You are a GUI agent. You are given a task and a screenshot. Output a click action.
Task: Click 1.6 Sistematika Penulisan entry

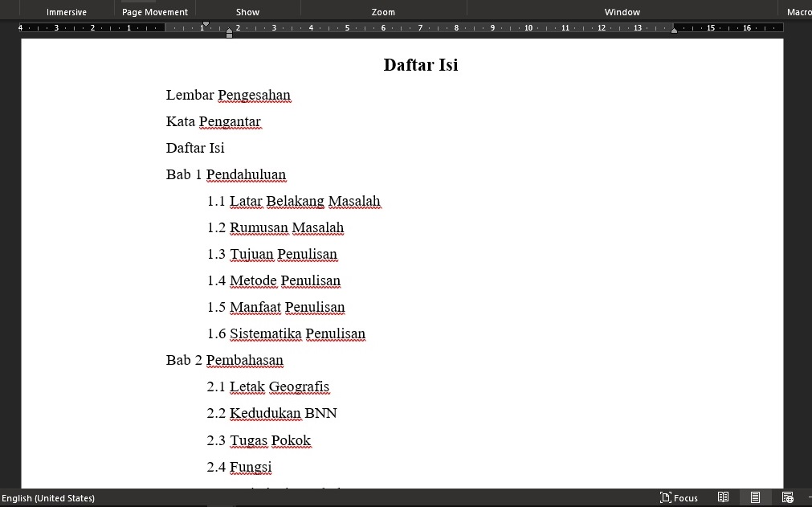coord(287,334)
